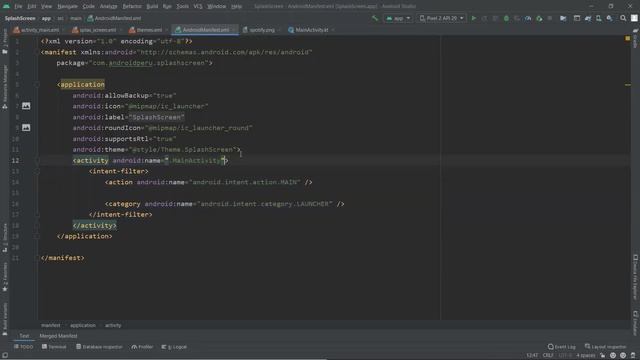This screenshot has height=360, width=640.
Task: Click the yellow warning indicator at editor top-right
Action: pyautogui.click(x=628, y=38)
